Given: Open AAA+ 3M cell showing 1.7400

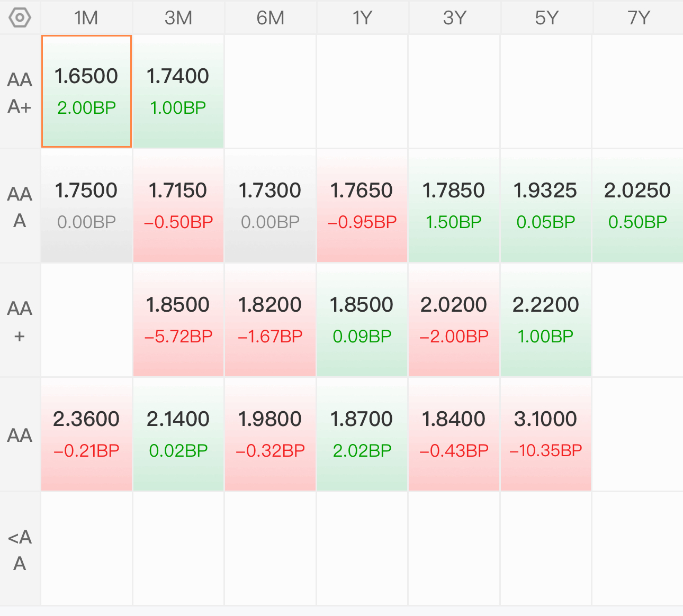Looking at the screenshot, I should pyautogui.click(x=178, y=92).
